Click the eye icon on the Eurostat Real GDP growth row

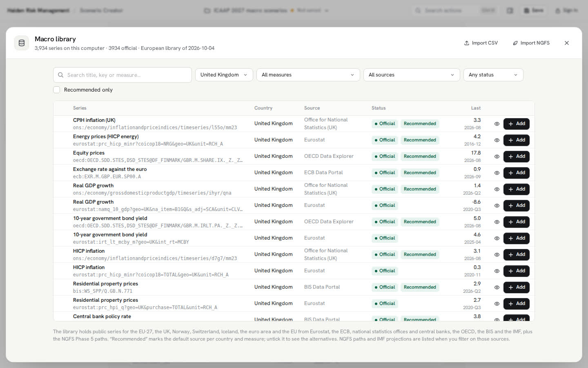pos(497,206)
